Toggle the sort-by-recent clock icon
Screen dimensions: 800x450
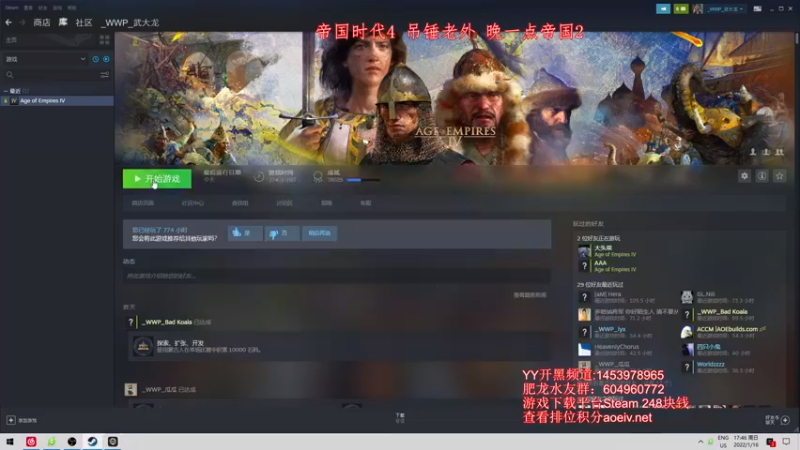95,59
